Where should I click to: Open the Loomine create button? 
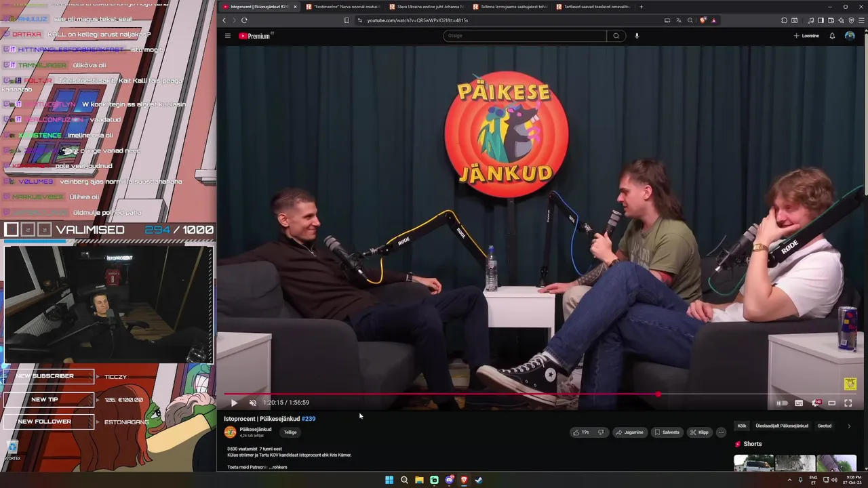806,36
